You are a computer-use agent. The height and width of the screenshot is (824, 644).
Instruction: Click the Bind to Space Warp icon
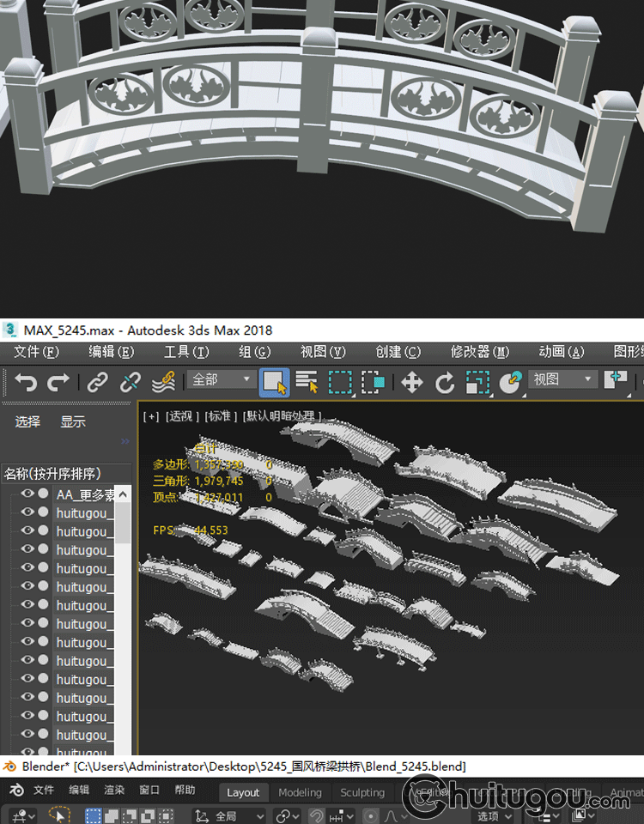point(163,382)
